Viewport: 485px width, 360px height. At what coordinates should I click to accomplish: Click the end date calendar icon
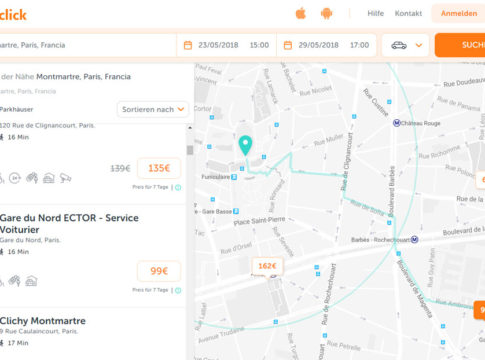click(288, 45)
